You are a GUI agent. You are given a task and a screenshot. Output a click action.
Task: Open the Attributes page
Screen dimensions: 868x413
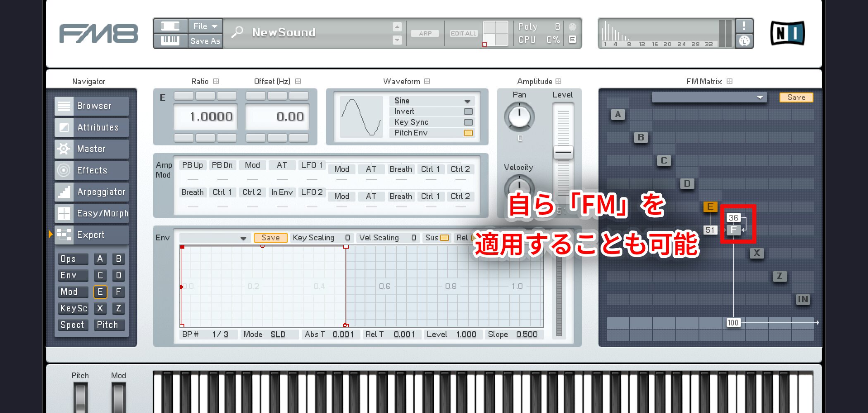tap(92, 127)
